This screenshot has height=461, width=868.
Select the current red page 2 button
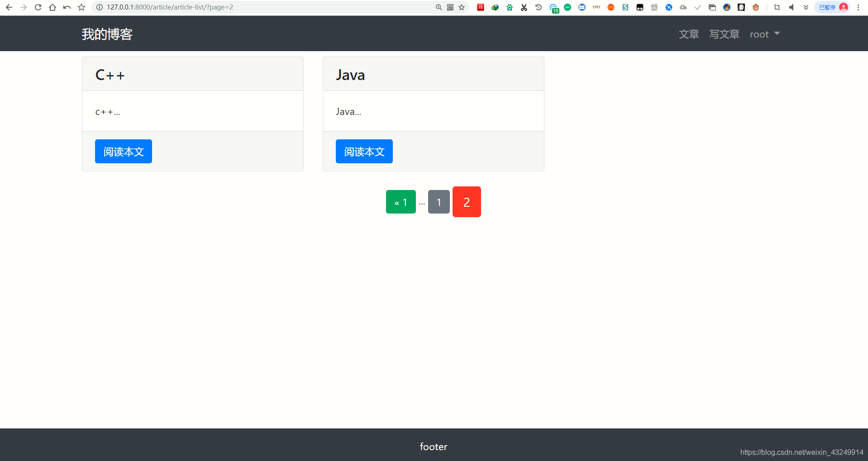pos(467,202)
